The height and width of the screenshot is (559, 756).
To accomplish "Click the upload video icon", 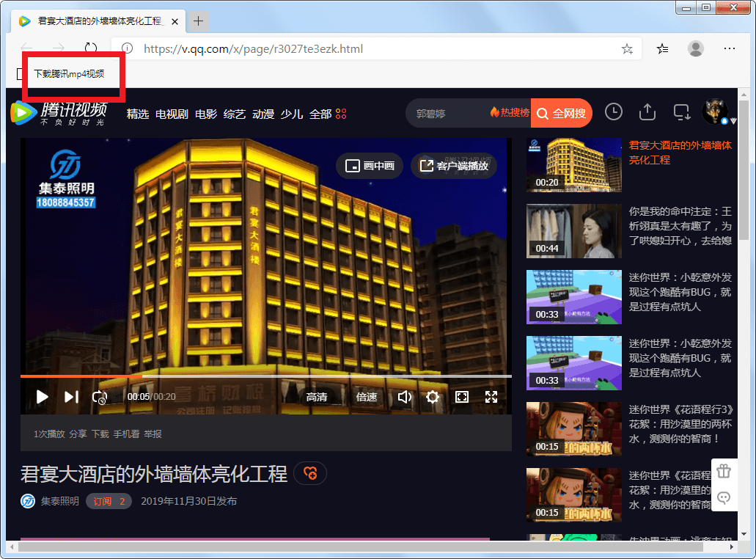I will (647, 112).
